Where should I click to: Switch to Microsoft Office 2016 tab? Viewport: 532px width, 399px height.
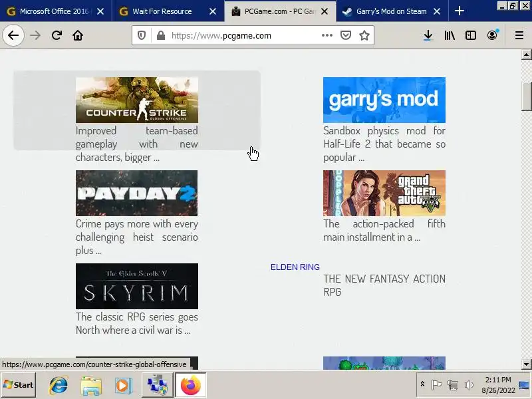pyautogui.click(x=54, y=11)
